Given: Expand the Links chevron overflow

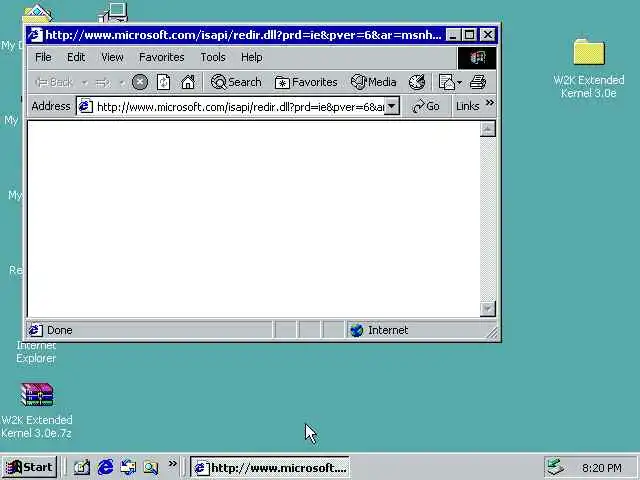Looking at the screenshot, I should pyautogui.click(x=490, y=102).
